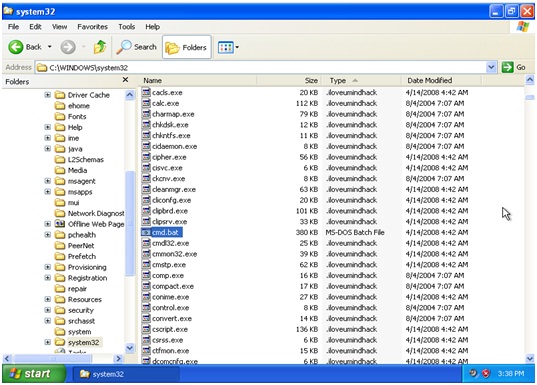Select the Offline Web Pages folder icon
537x385 pixels.
pyautogui.click(x=60, y=224)
